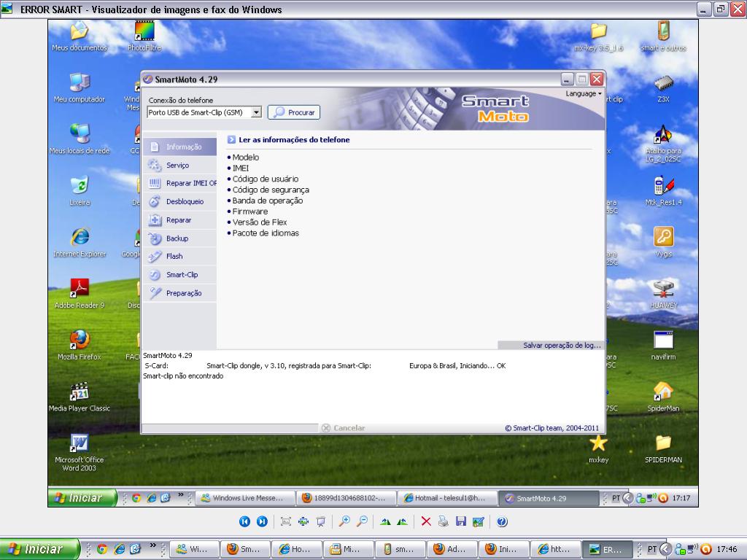This screenshot has width=747, height=560.
Task: Open the Informação section in SmartMoto
Action: pyautogui.click(x=180, y=147)
